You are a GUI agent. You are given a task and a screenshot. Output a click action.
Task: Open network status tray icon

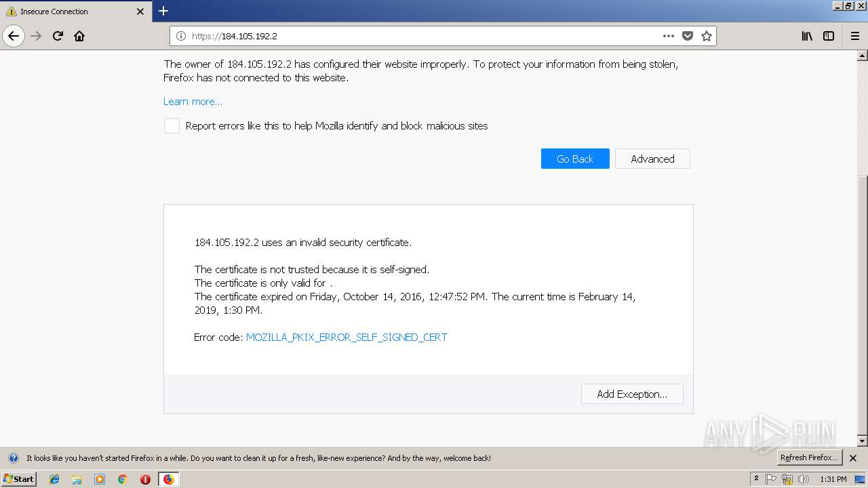(787, 479)
